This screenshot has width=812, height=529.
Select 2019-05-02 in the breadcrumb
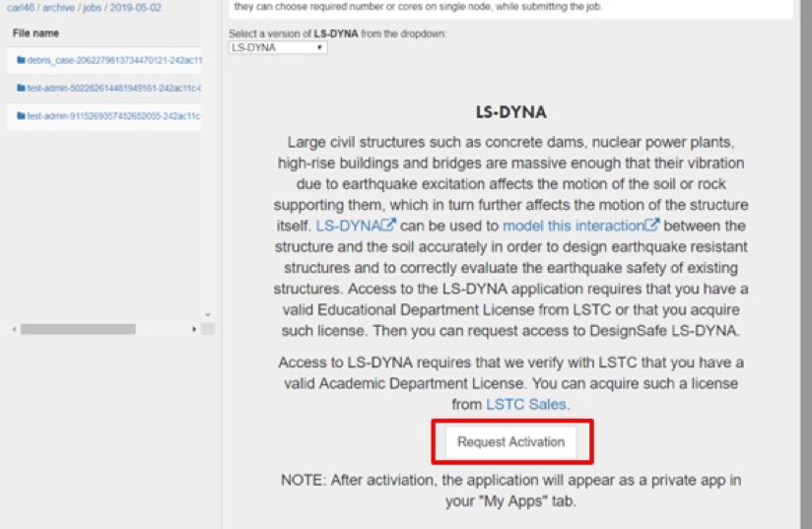[x=136, y=8]
